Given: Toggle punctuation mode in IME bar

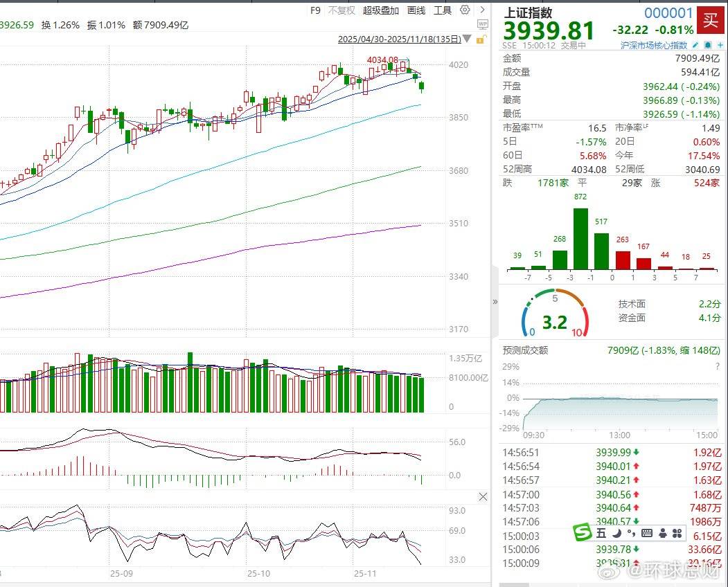Looking at the screenshot, I should [x=630, y=532].
